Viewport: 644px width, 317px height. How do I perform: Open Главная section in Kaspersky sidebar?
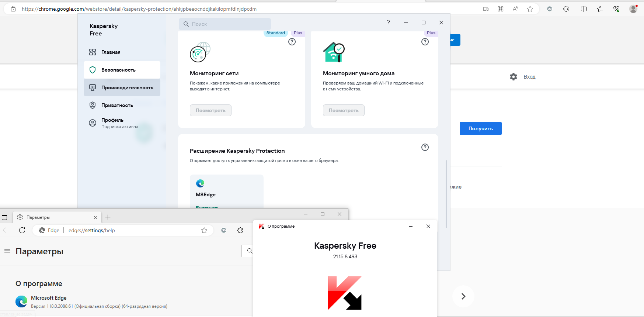pyautogui.click(x=122, y=52)
